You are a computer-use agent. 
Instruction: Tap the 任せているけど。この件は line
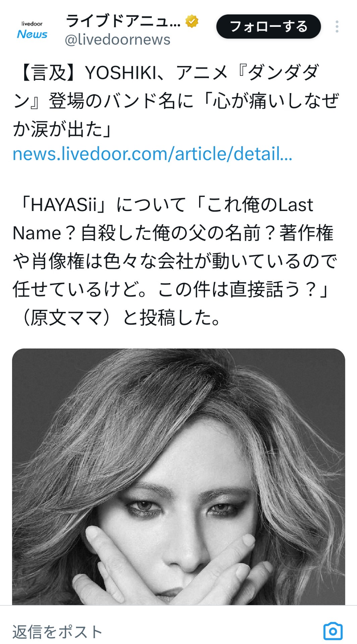(171, 289)
